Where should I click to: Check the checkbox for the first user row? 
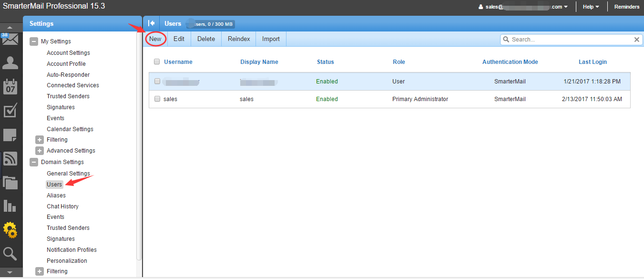click(157, 81)
